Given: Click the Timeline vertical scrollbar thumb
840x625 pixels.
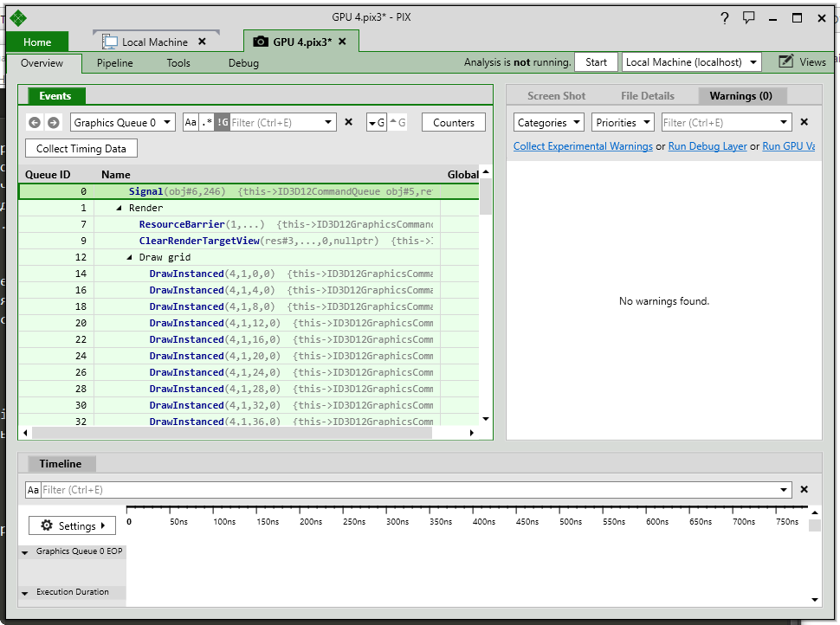Looking at the screenshot, I should [x=814, y=525].
